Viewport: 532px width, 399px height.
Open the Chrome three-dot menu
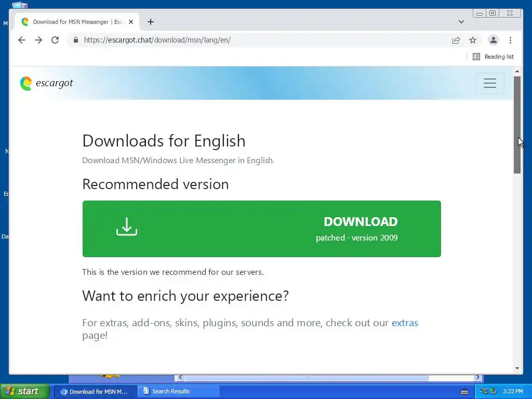pyautogui.click(x=510, y=40)
